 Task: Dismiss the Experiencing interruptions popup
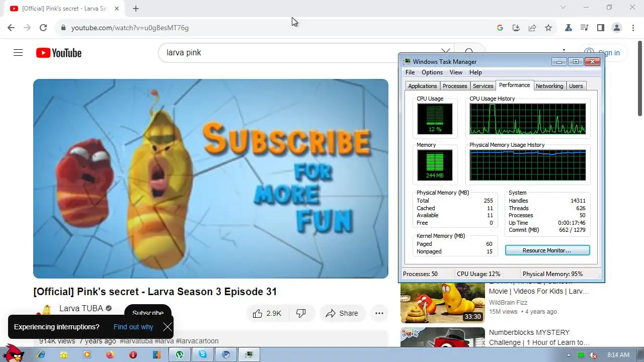coord(168,327)
